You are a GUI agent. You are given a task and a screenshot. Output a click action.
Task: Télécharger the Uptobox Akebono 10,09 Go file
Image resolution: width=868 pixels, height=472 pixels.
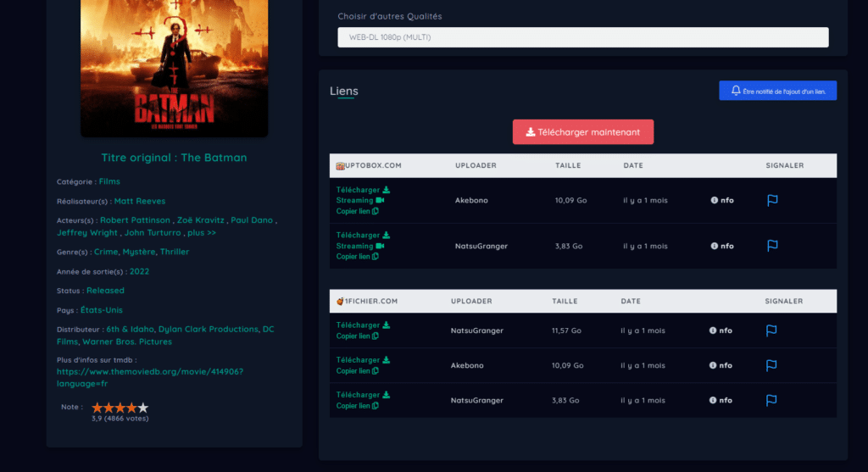[363, 190]
